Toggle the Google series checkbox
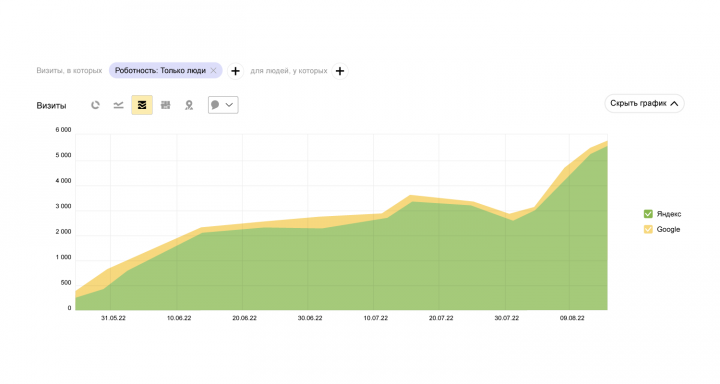 pyautogui.click(x=648, y=229)
